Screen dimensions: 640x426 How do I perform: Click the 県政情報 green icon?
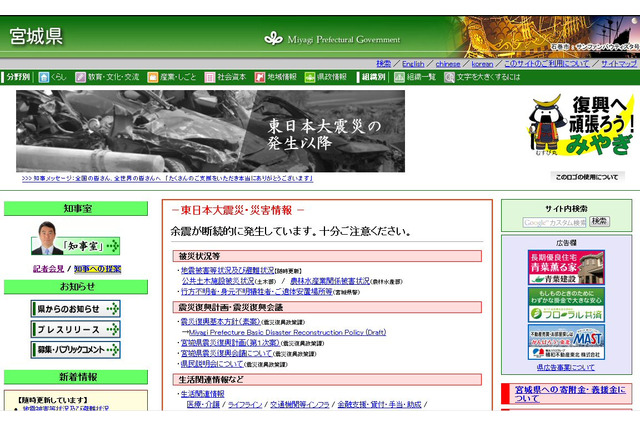tap(310, 77)
